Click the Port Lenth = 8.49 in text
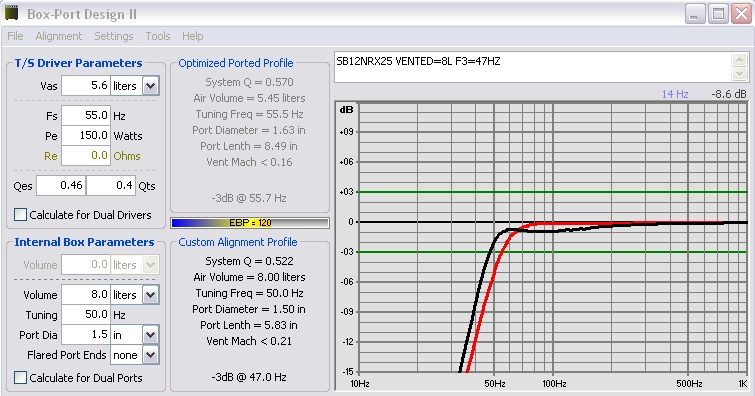The height and width of the screenshot is (396, 755). click(x=249, y=146)
